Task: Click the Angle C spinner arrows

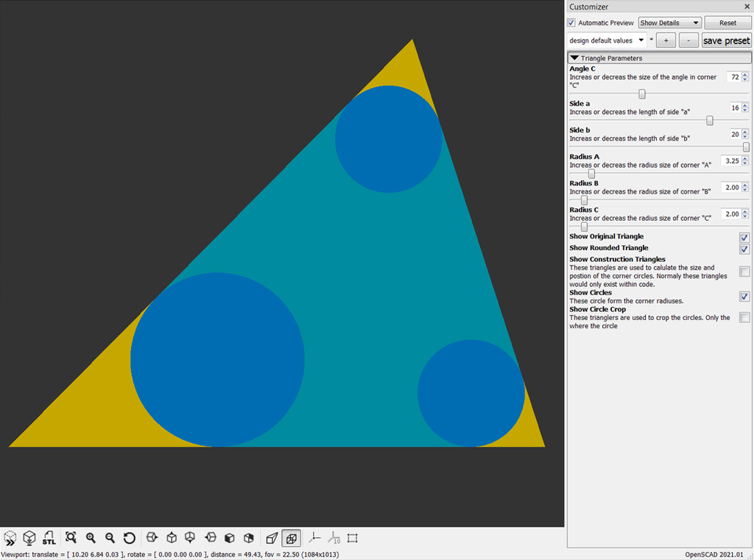Action: 745,77
